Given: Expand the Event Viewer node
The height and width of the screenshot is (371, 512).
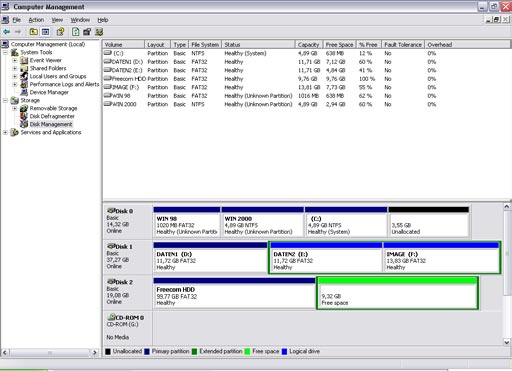Looking at the screenshot, I should click(15, 60).
